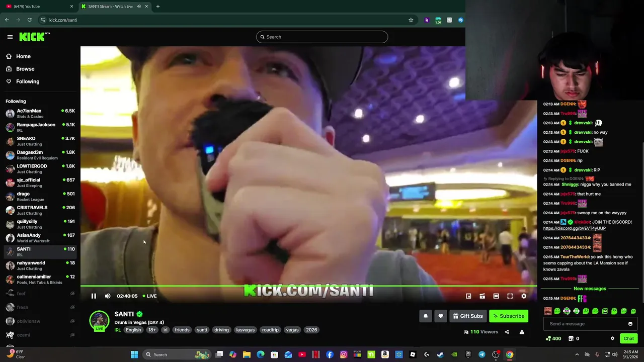Click the Kick logo
The height and width of the screenshot is (362, 644).
click(x=34, y=37)
